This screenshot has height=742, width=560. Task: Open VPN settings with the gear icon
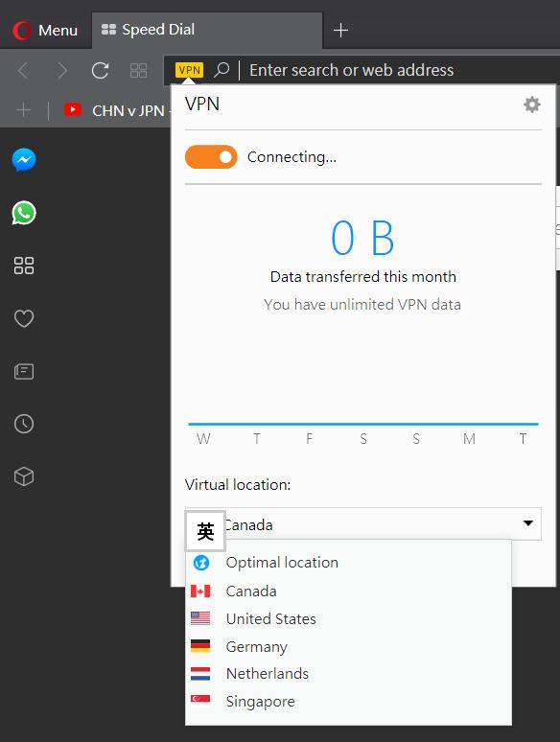(532, 104)
